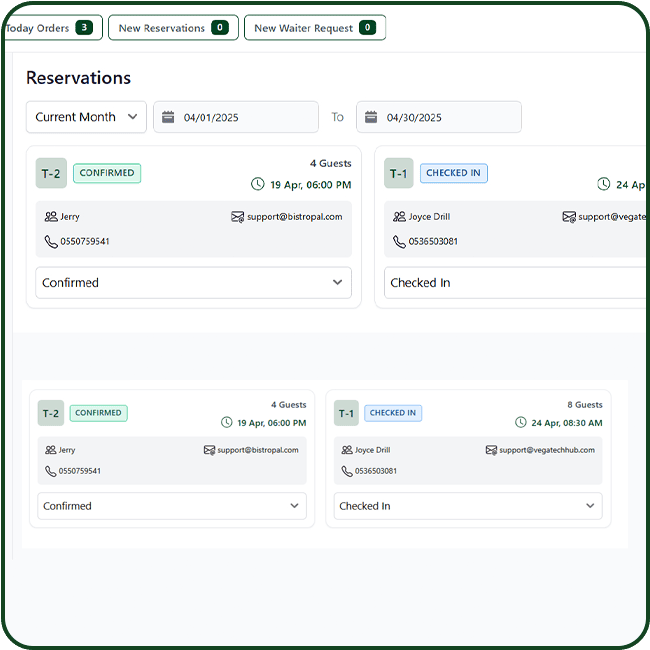Viewport: 650px width, 650px height.
Task: Click clock icon next to 24 Apr, 08:30 AM
Action: coord(520,423)
